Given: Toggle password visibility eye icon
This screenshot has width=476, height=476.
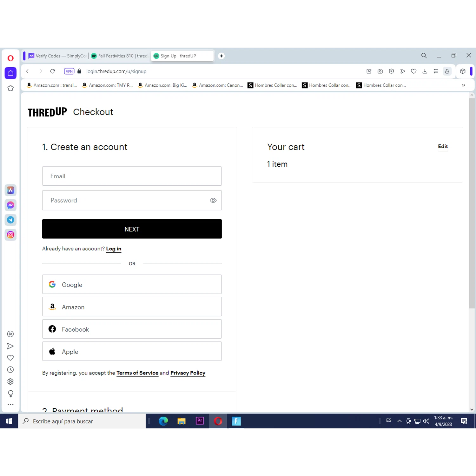Looking at the screenshot, I should [213, 201].
